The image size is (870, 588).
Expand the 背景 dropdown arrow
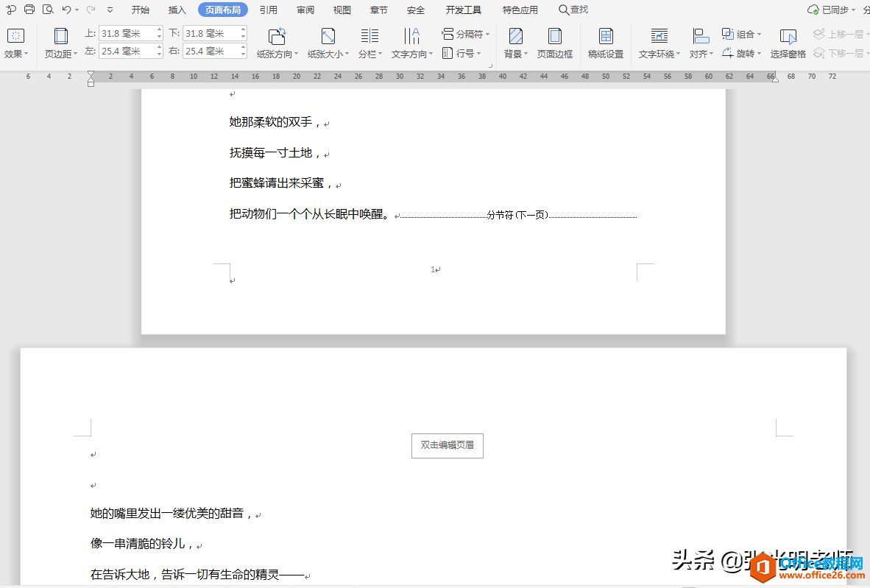(x=526, y=54)
